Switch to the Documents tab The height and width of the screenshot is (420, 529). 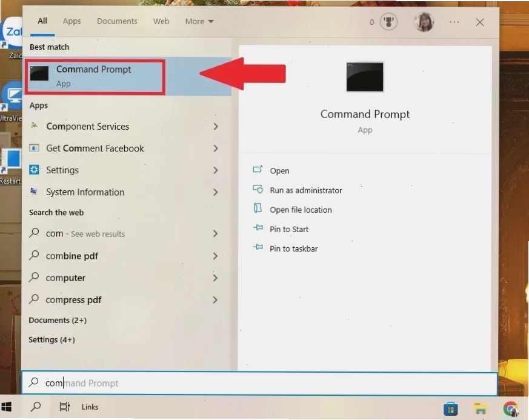pyautogui.click(x=117, y=21)
